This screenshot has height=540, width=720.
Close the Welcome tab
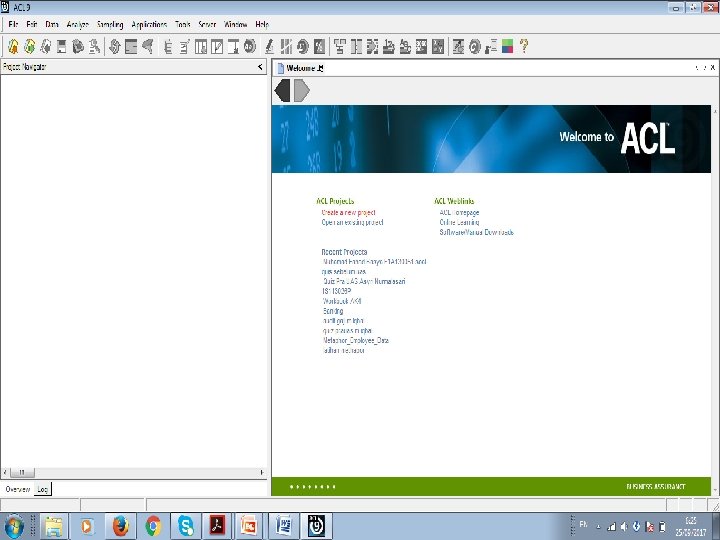713,68
